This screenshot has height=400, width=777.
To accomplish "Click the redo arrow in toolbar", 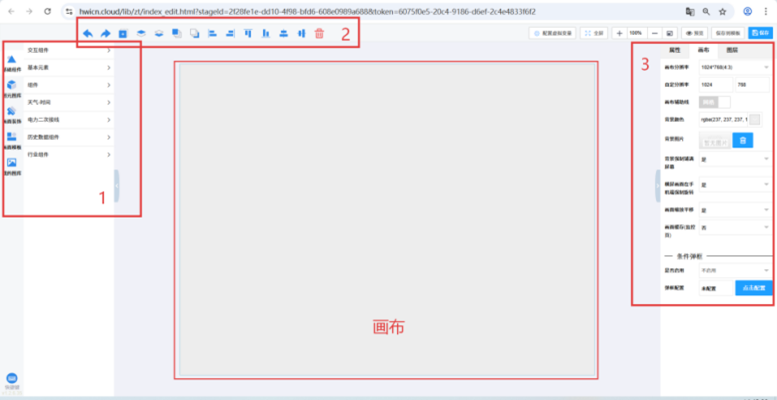I will click(105, 34).
